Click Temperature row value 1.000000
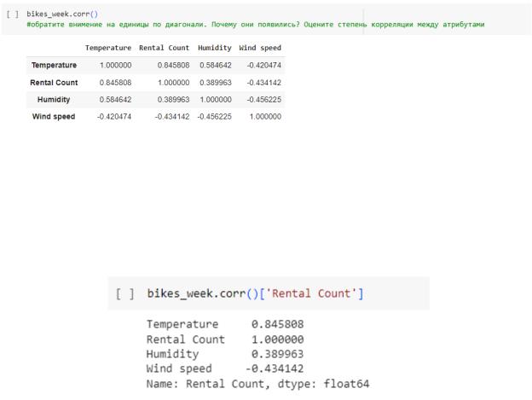The height and width of the screenshot is (400, 532). tap(115, 65)
